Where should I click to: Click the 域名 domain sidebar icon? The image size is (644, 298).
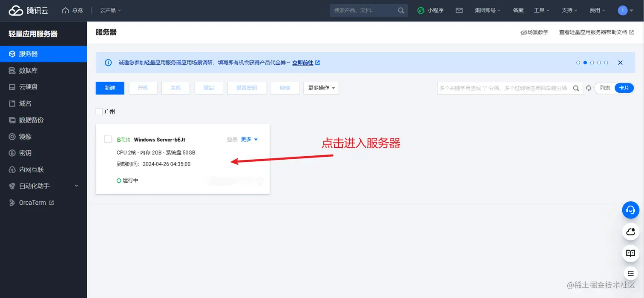[12, 103]
